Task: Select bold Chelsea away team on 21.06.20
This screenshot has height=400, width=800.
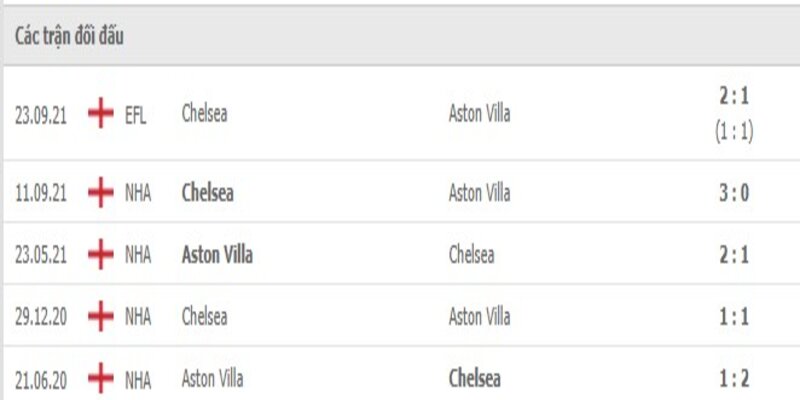Action: point(475,379)
